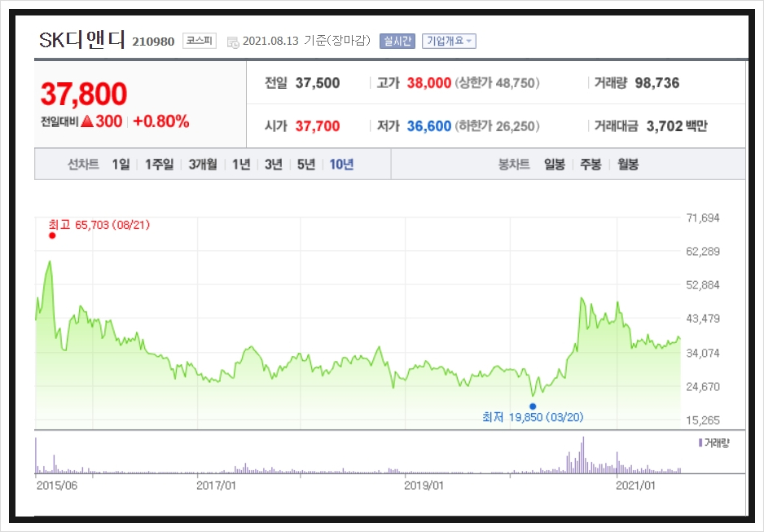Click the red 최고 65,703 marker dot

tap(52, 235)
